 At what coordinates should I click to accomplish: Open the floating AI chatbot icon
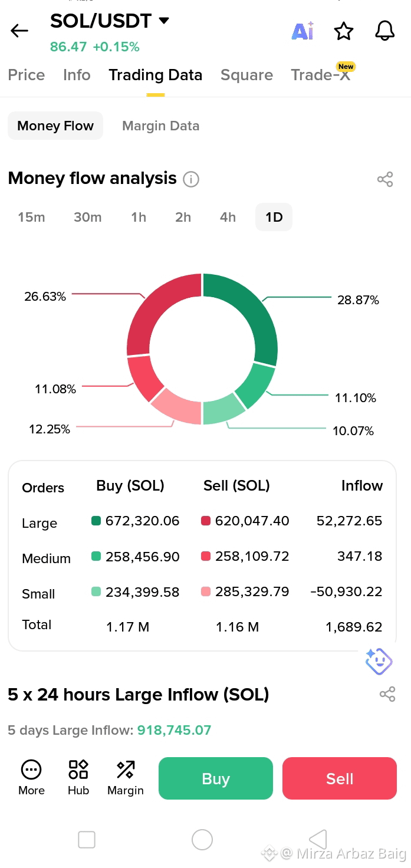click(379, 661)
